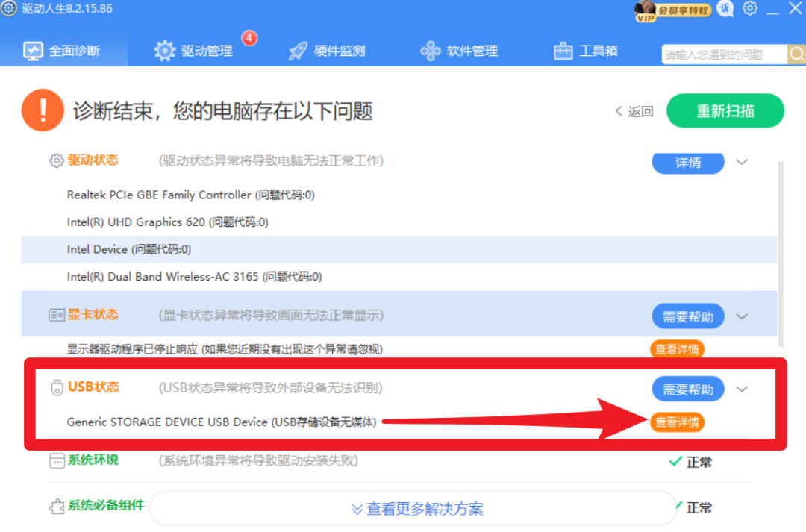Click the 全面诊断 monitor icon

[x=33, y=51]
